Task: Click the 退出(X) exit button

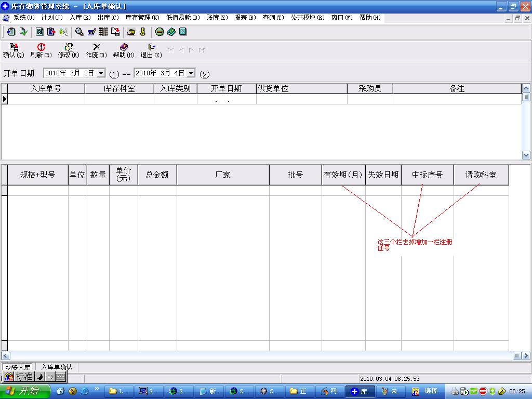Action: (151, 50)
